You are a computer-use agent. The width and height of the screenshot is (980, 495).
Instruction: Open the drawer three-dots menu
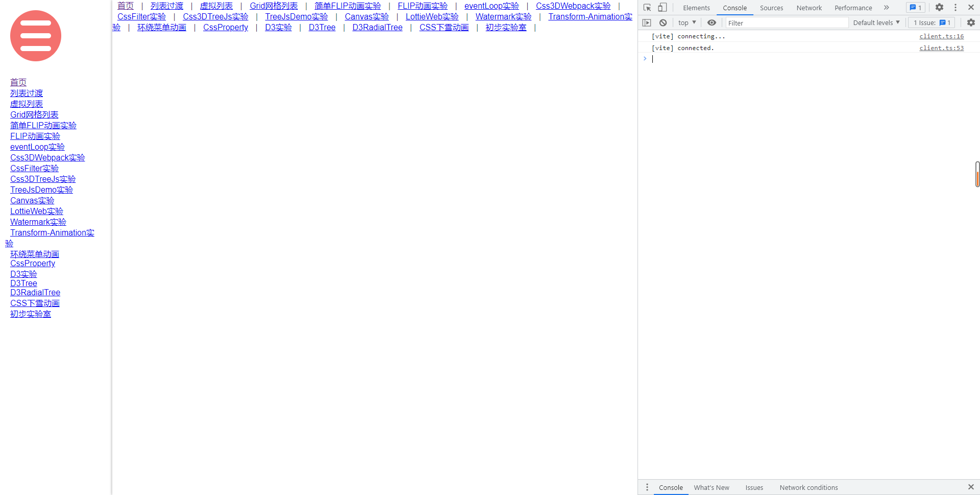click(647, 487)
